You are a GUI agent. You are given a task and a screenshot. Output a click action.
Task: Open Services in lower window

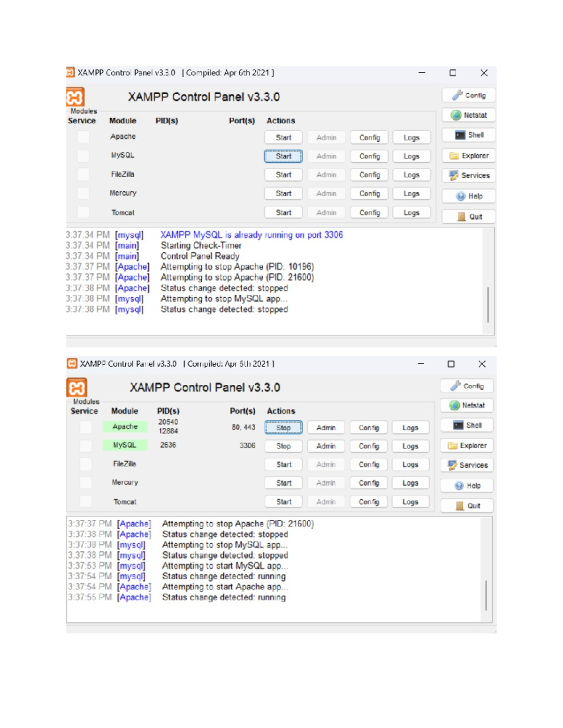(467, 465)
